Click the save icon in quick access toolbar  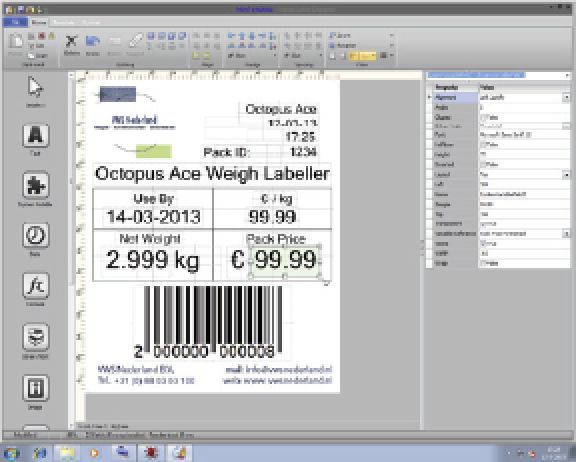(x=21, y=9)
